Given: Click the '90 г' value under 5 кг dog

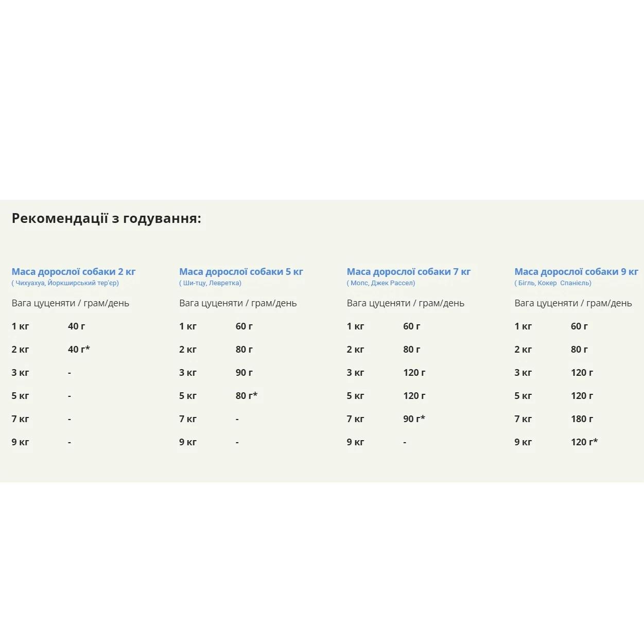Looking at the screenshot, I should [x=244, y=373].
